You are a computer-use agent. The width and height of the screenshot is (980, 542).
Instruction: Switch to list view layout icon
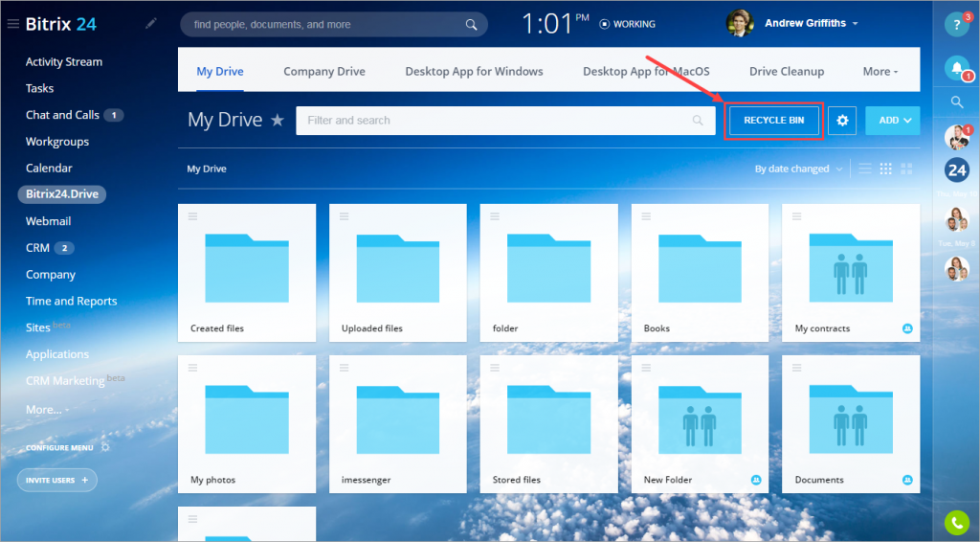point(865,169)
